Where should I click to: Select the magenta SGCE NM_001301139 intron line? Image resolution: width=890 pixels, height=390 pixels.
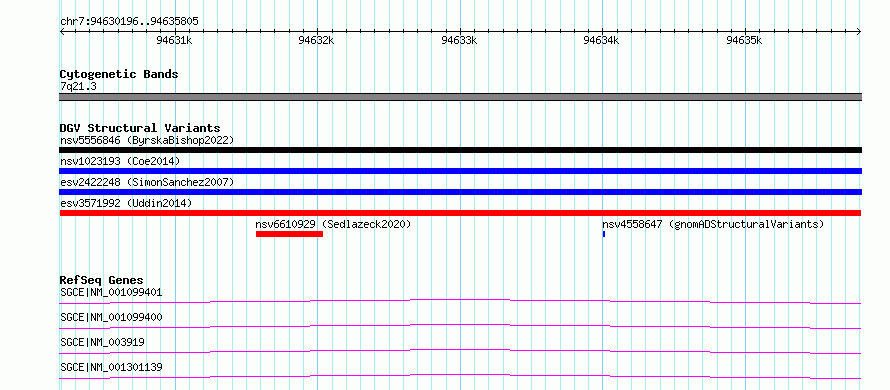point(460,376)
